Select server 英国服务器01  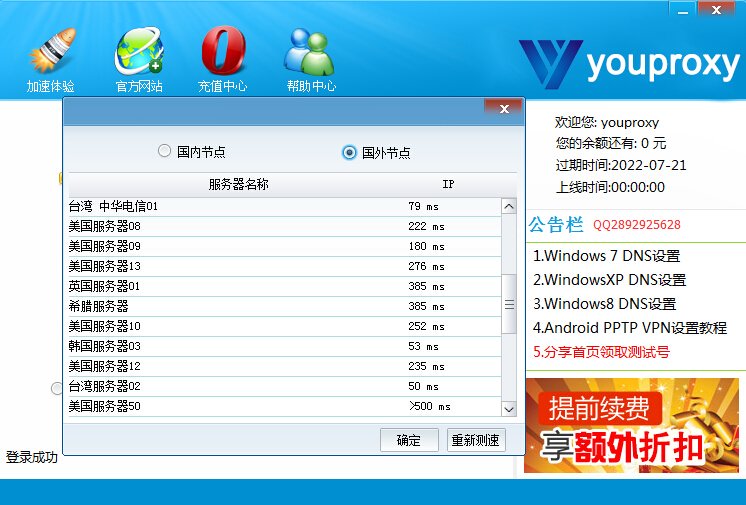(x=285, y=287)
